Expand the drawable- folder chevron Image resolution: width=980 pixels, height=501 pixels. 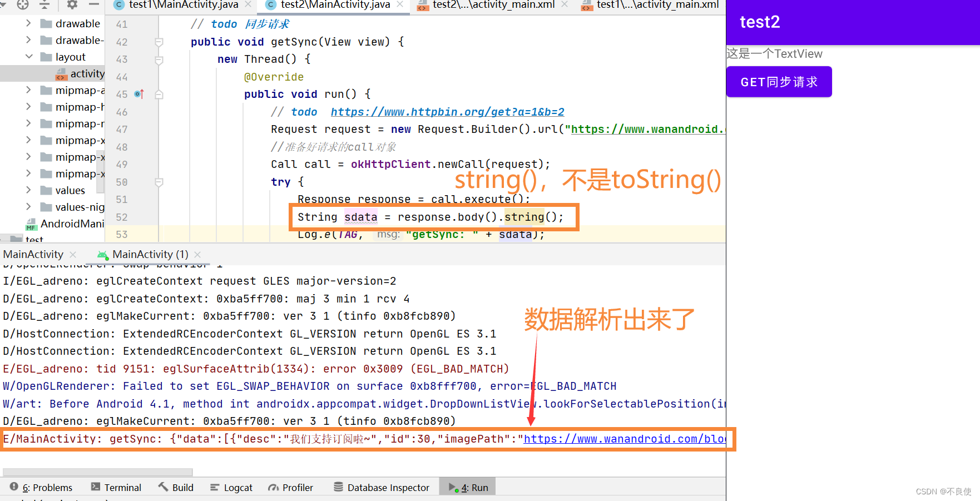[x=28, y=40]
